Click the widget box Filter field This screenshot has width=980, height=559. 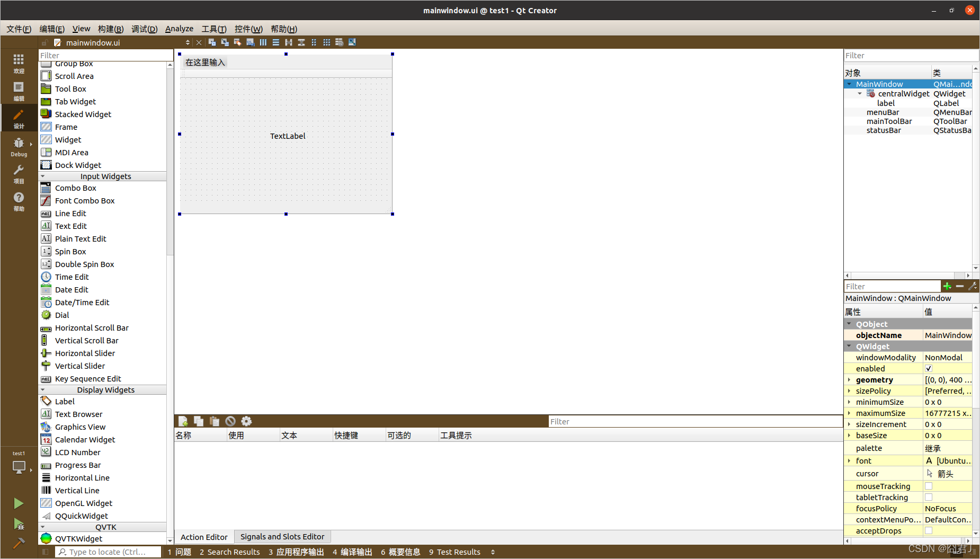click(x=105, y=55)
